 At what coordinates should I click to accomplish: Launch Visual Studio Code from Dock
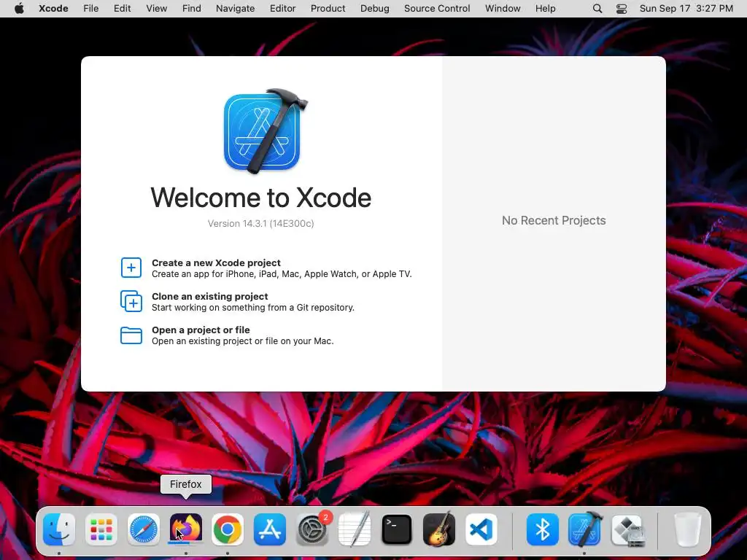481,529
